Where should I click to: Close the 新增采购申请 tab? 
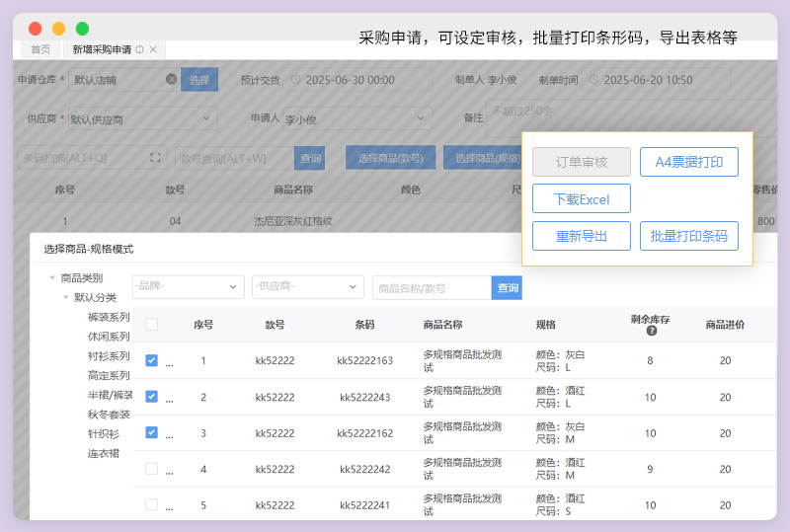[153, 49]
